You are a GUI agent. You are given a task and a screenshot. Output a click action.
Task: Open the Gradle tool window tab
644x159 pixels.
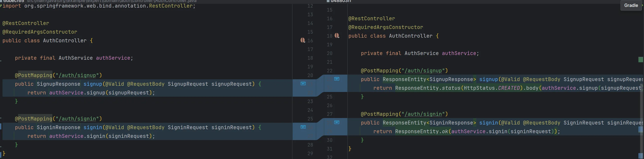click(x=631, y=5)
